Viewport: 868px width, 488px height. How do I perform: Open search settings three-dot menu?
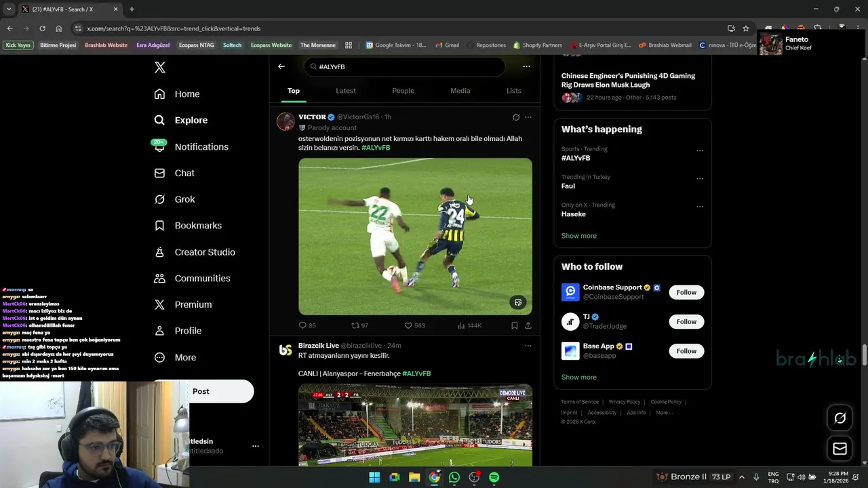tap(526, 66)
